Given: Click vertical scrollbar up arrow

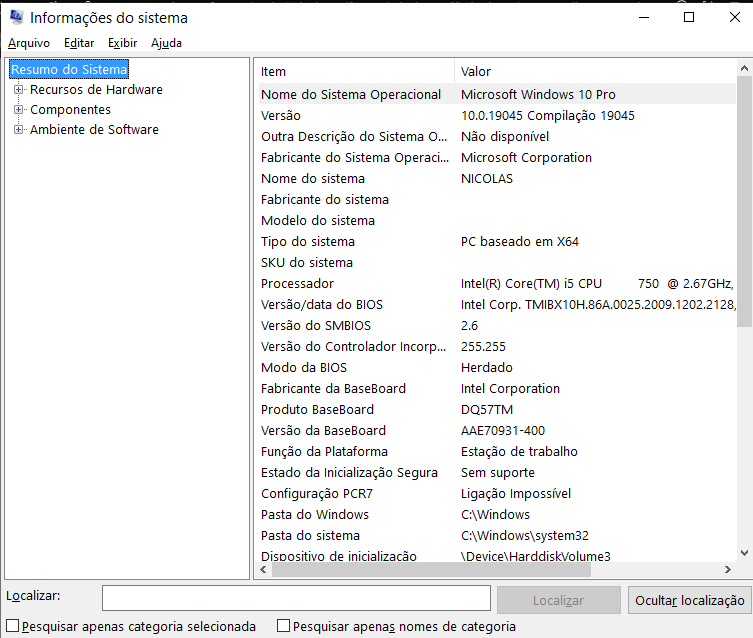Looking at the screenshot, I should (744, 68).
